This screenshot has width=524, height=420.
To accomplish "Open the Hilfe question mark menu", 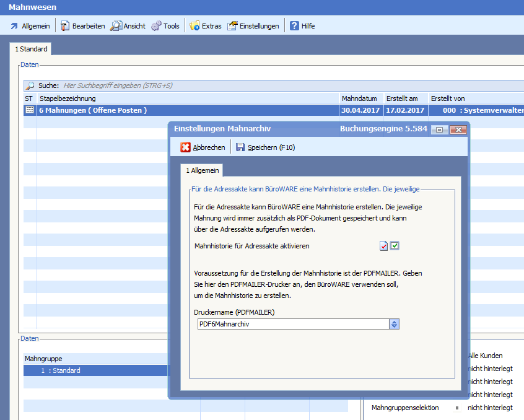I will (x=302, y=26).
